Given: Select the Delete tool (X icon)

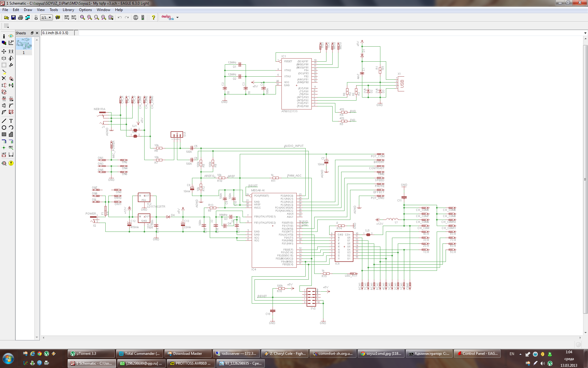Looking at the screenshot, I should click(4, 79).
